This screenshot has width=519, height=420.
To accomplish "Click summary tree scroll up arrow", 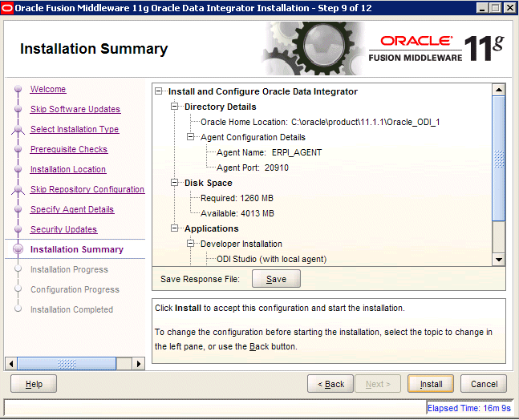I will tap(498, 90).
